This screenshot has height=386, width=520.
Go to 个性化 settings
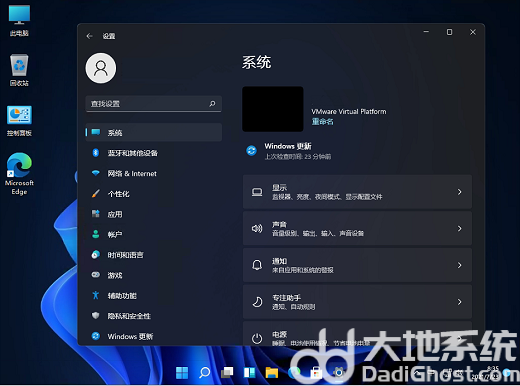pos(154,194)
